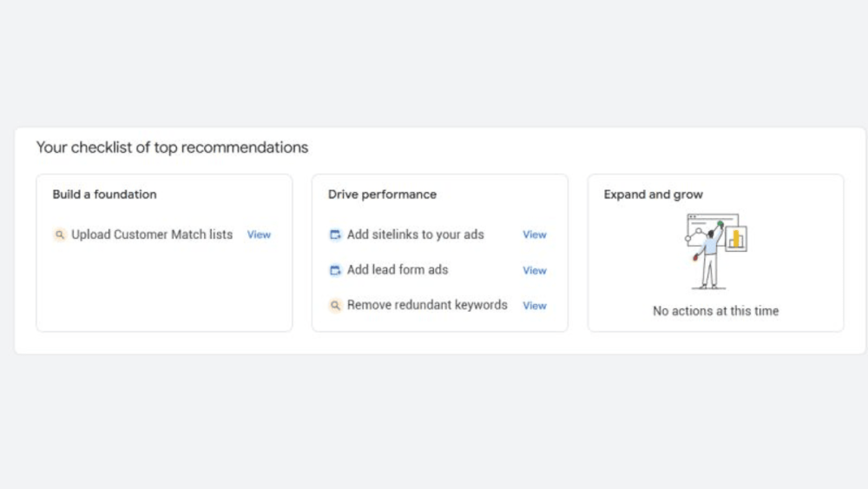Open View link for Upload Customer Match lists

[x=259, y=235]
